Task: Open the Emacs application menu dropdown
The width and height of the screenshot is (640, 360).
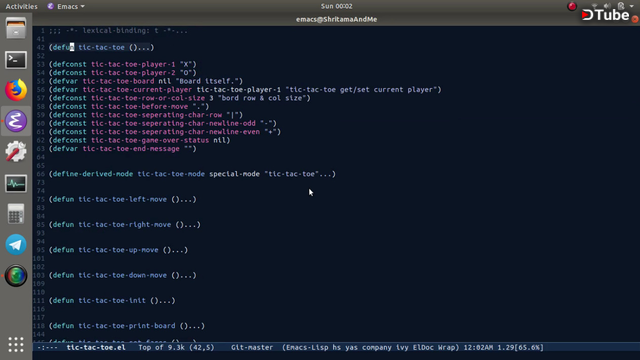Action: 66,6
